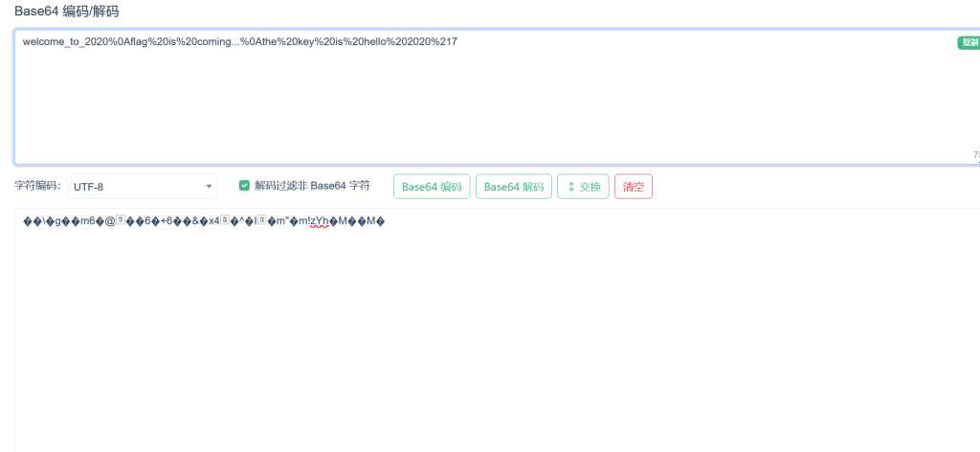980x452 pixels.
Task: Click the 解码过滤非 Base64 字符 label text
Action: 312,186
